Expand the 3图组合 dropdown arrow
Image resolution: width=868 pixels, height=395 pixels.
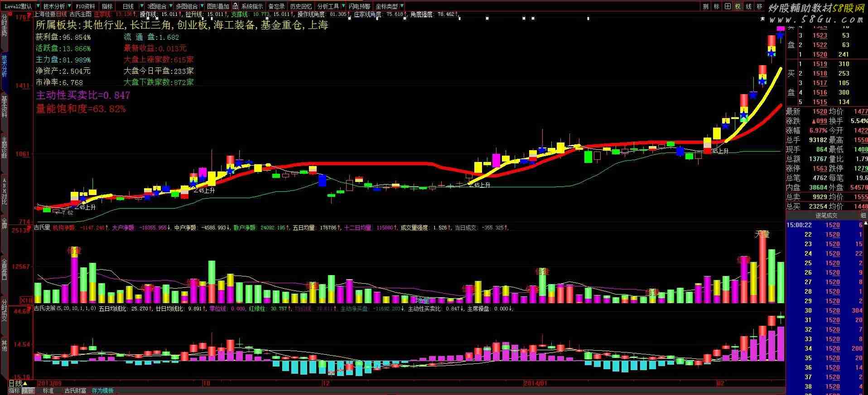click(170, 6)
